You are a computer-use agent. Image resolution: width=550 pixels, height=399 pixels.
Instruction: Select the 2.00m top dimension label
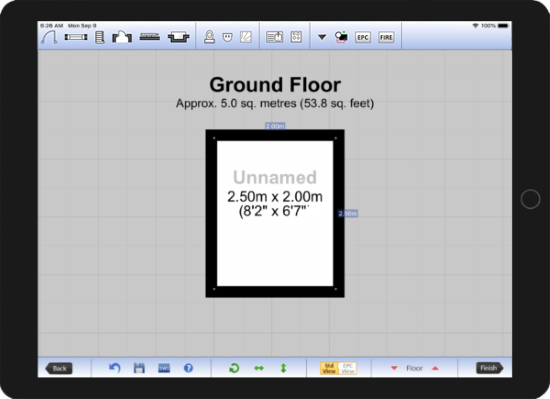coord(275,126)
